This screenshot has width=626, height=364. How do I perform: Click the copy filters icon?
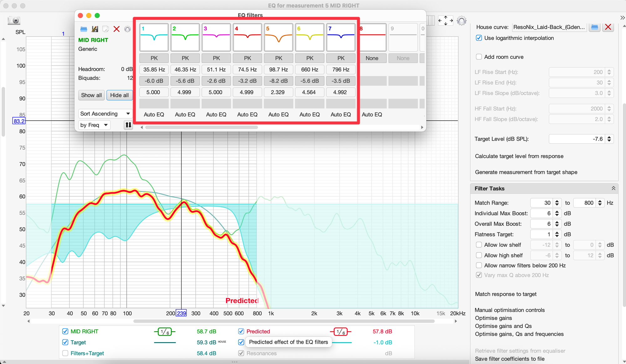click(x=106, y=29)
